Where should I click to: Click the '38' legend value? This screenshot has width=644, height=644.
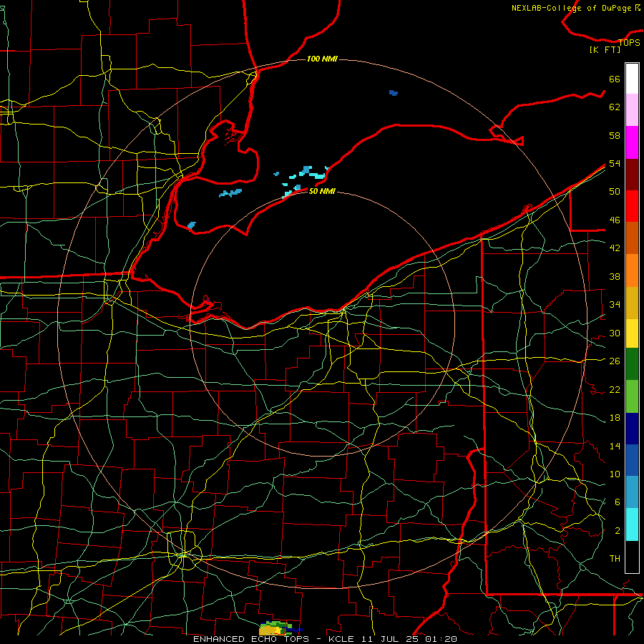pyautogui.click(x=615, y=276)
